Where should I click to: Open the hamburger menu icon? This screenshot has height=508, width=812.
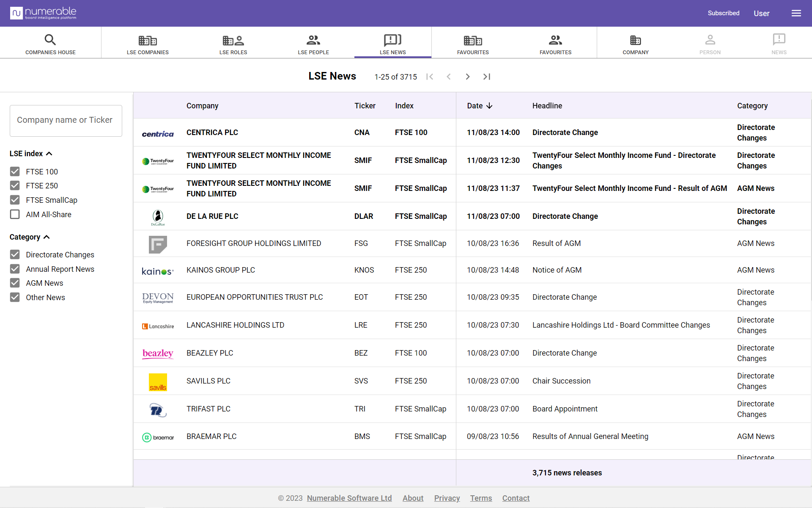[x=796, y=13]
